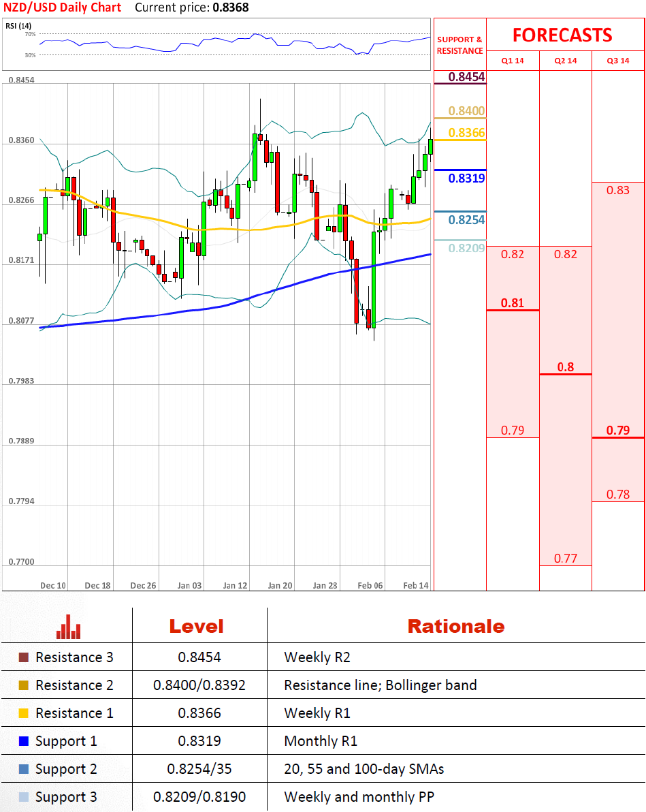Click the yellow Resistance 1 color square

[24, 713]
